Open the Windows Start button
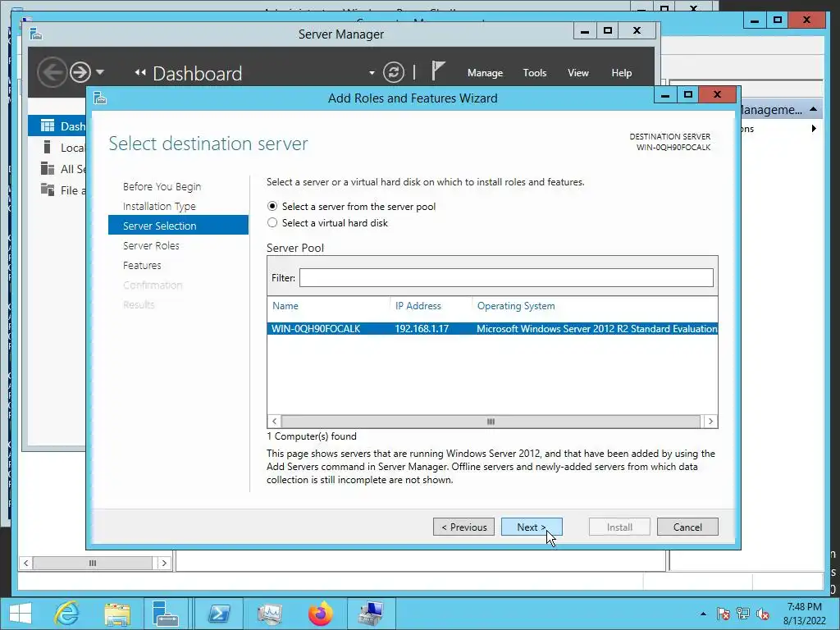 click(x=21, y=614)
